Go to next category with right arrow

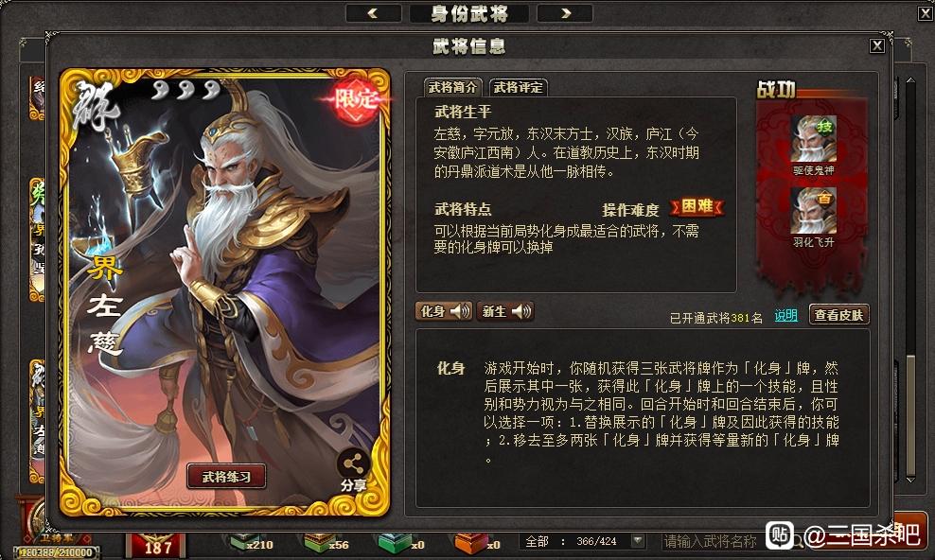tap(565, 13)
